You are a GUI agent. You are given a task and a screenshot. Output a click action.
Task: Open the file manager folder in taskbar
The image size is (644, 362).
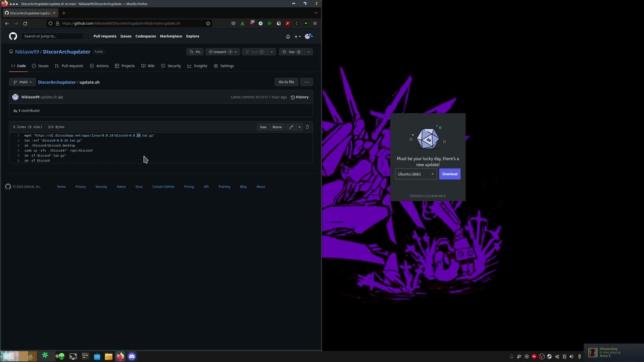tap(109, 356)
